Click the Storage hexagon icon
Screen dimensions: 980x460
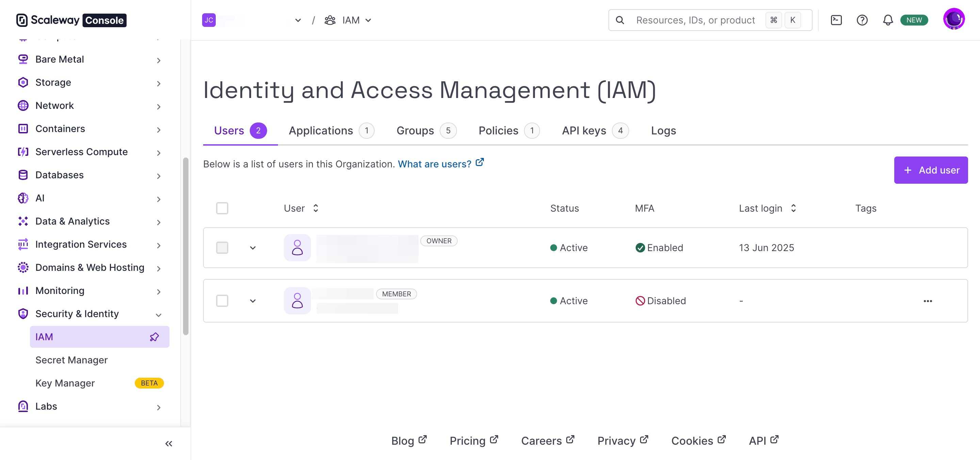coord(23,83)
